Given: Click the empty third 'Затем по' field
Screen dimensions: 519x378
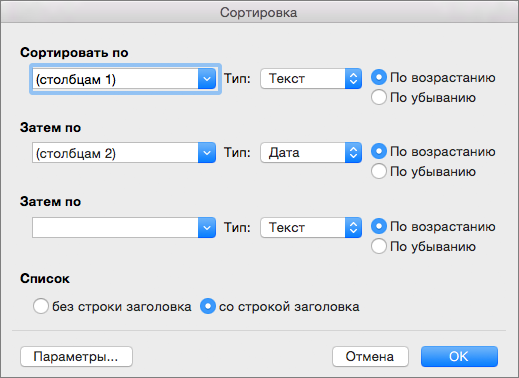Looking at the screenshot, I should [x=115, y=228].
